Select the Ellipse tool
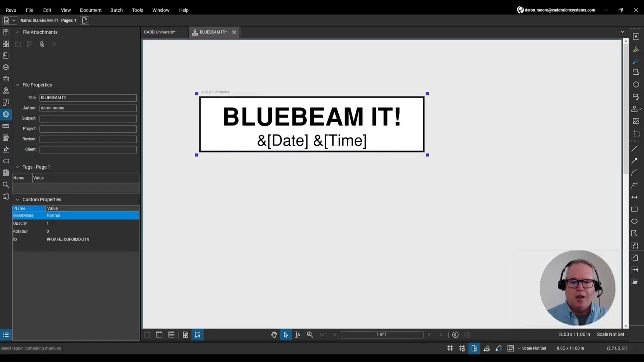 (x=634, y=221)
